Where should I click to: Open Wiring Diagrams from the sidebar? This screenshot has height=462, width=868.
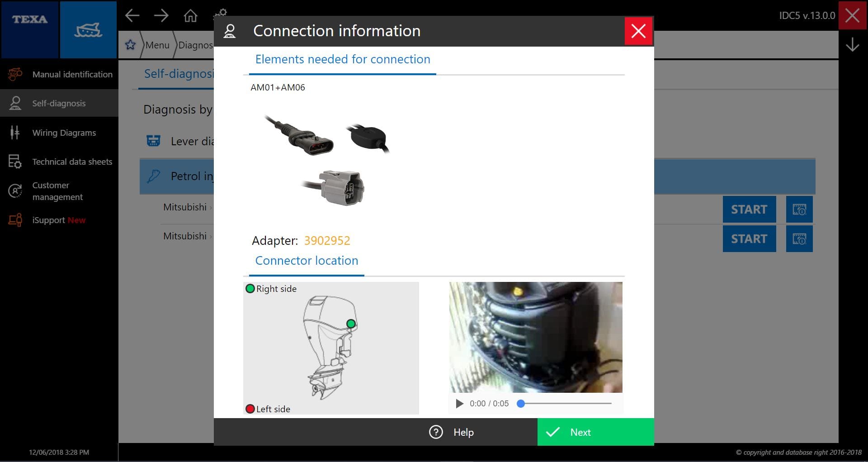tap(64, 133)
